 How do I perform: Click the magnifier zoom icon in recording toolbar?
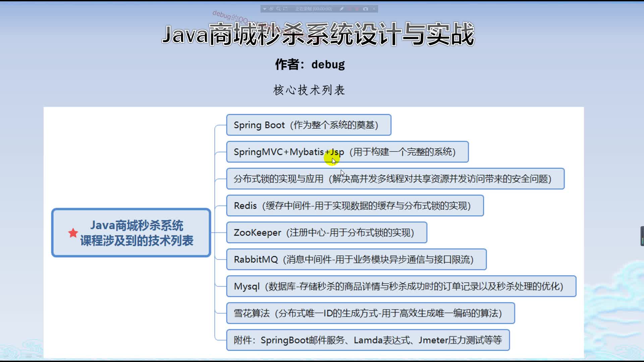278,9
